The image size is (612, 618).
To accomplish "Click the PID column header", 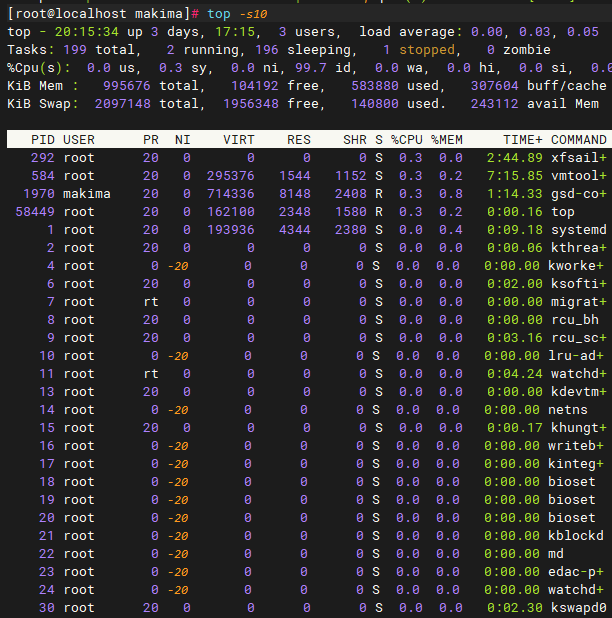I will pyautogui.click(x=43, y=140).
